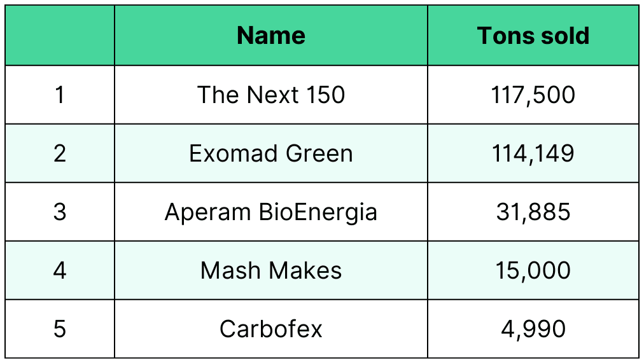Image resolution: width=644 pixels, height=362 pixels.
Task: Click the 15,000 tons value
Action: [533, 270]
